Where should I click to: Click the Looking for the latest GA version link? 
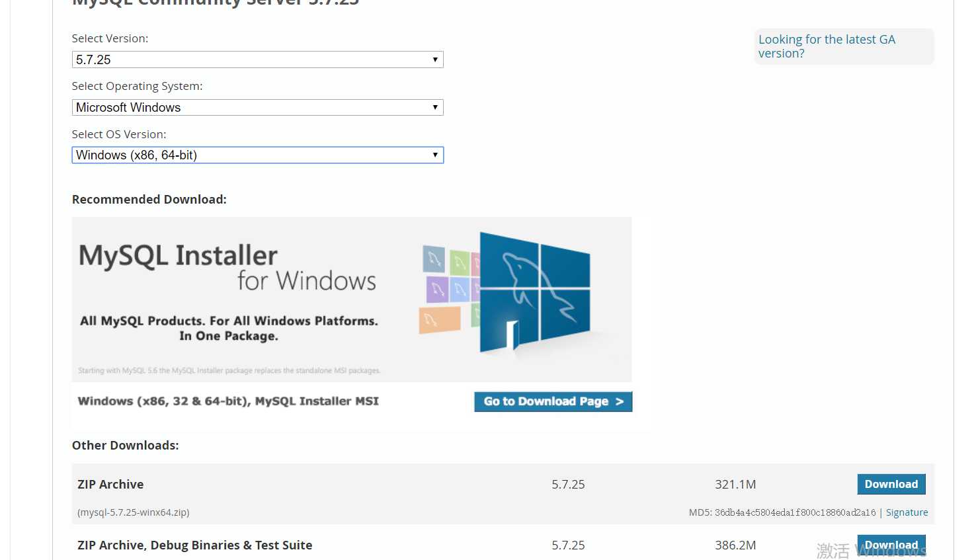tap(827, 46)
